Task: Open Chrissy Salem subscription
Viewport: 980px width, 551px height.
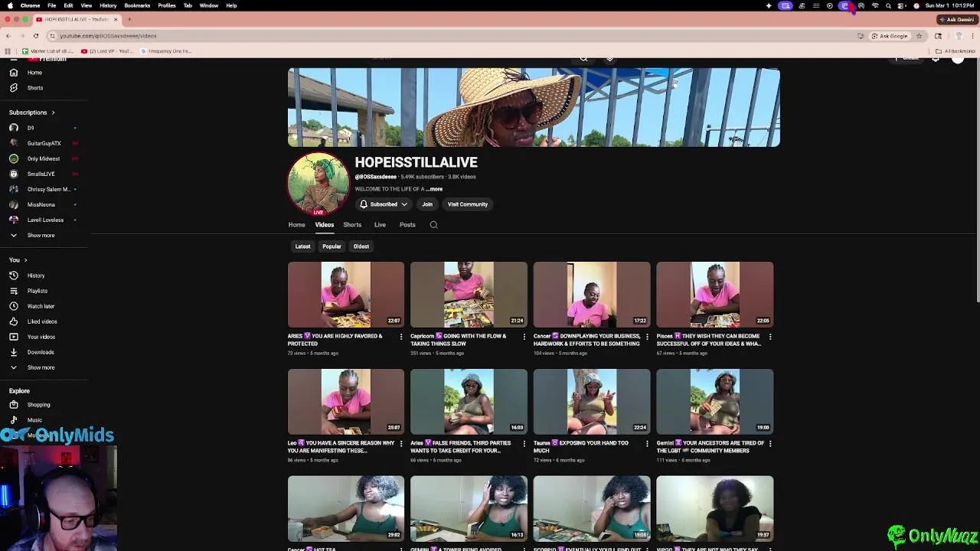Action: click(x=48, y=189)
